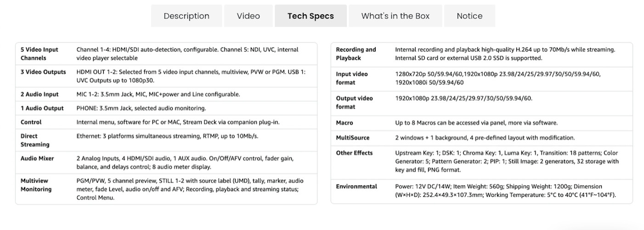Viewport: 644px width, 230px height.
Task: Click the Direct Streaming row label
Action: (35, 140)
